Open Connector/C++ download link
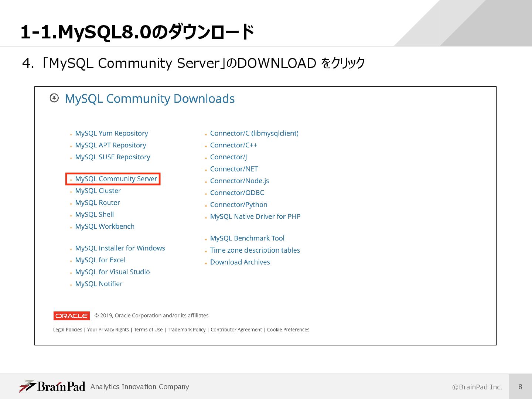This screenshot has height=399, width=532. [x=233, y=145]
